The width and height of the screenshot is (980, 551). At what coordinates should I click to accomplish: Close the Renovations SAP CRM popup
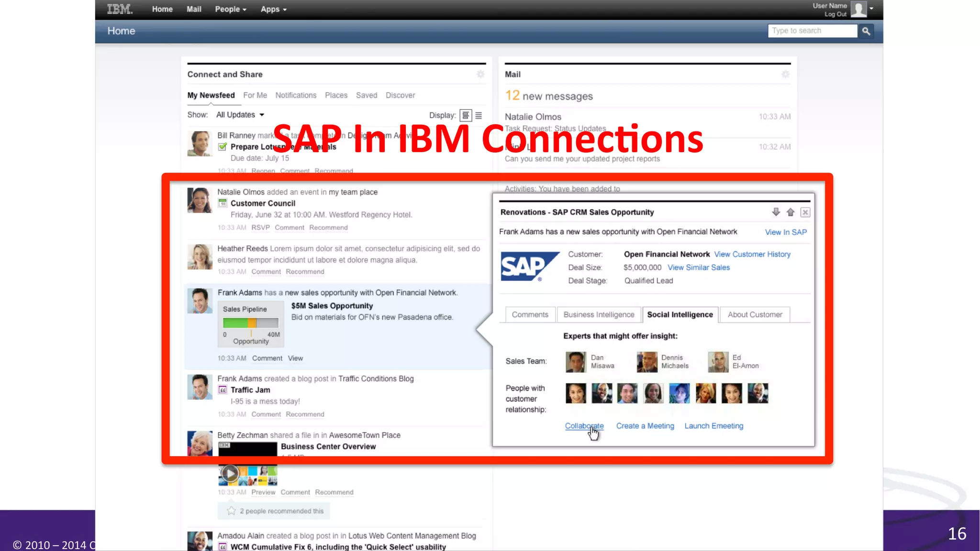805,212
